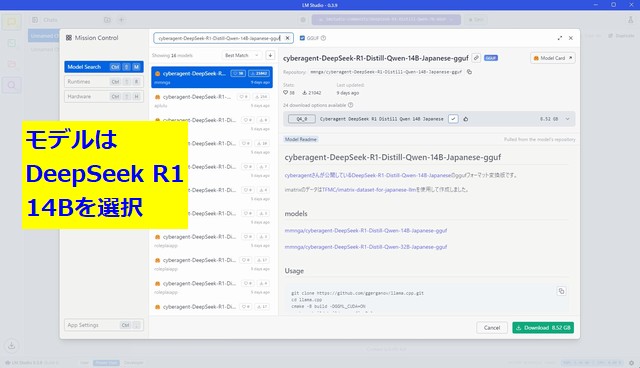The height and width of the screenshot is (368, 640).
Task: Open the 32B-Japanese-gguf model link
Action: tap(366, 247)
